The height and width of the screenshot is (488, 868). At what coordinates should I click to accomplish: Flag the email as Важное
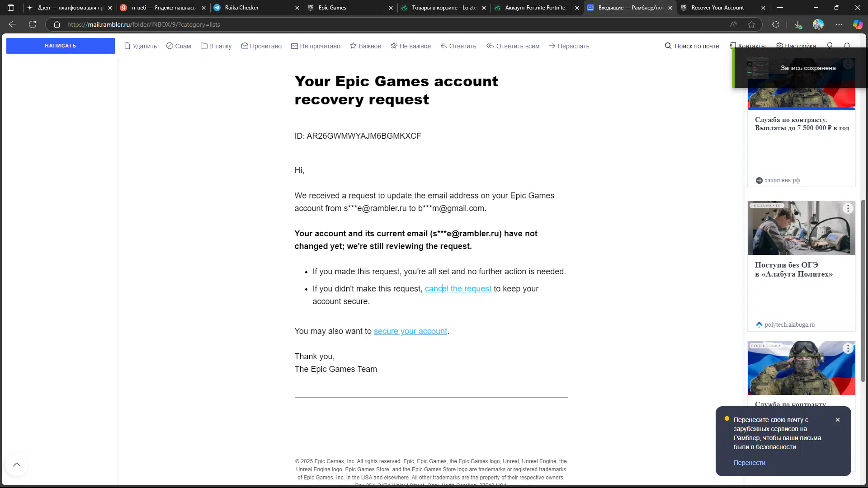point(365,46)
